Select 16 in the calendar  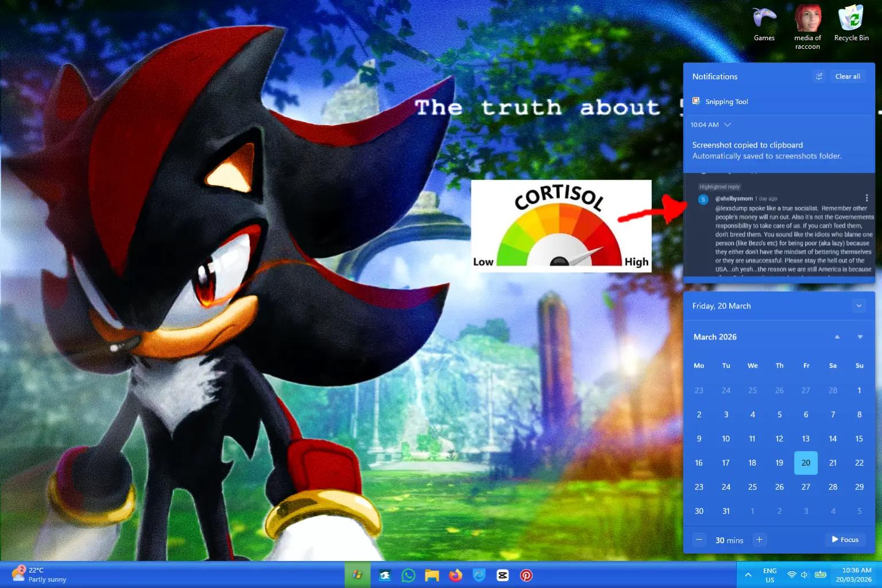699,463
